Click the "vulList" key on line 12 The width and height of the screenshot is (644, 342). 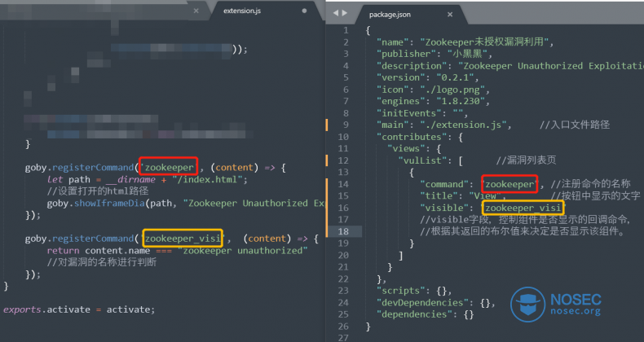422,160
